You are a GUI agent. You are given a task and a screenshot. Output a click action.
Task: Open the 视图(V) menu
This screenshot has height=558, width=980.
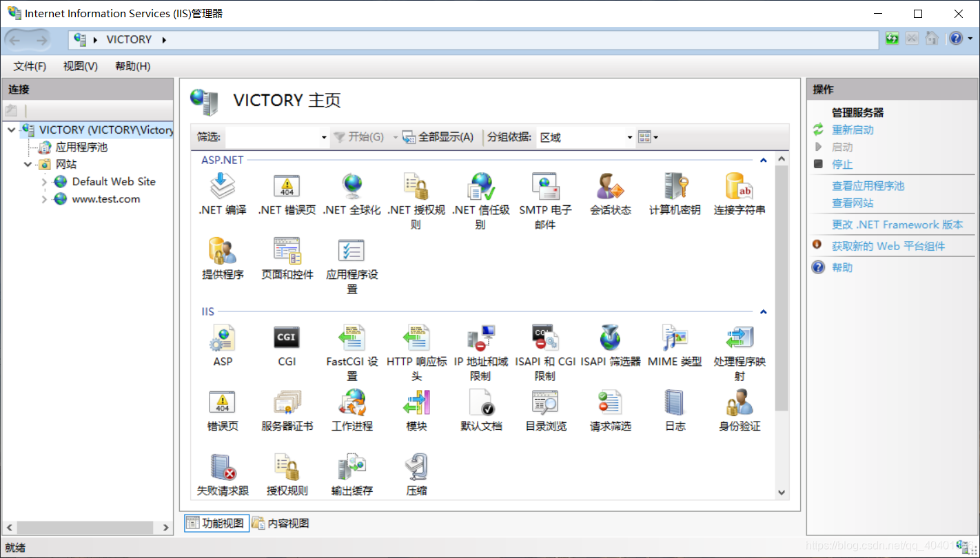(81, 66)
